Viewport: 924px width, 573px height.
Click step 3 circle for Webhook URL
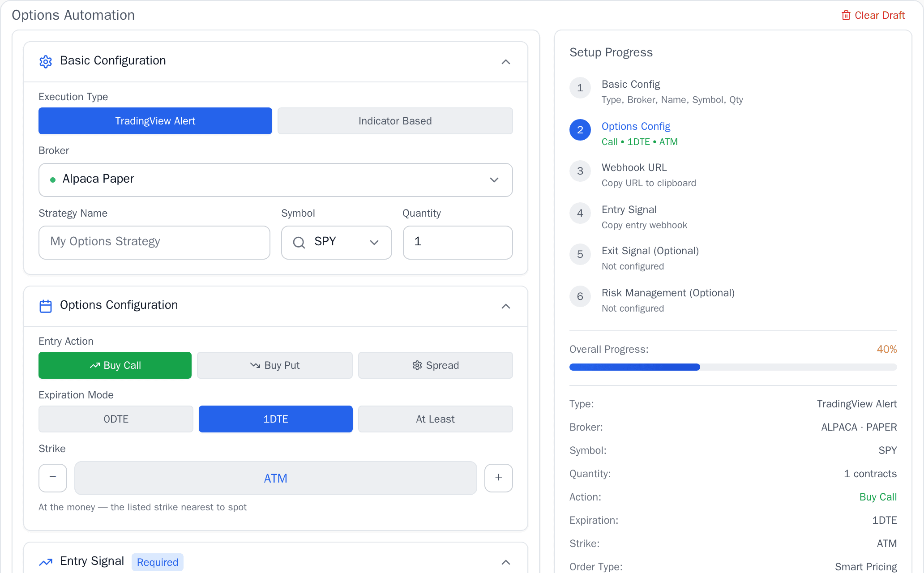pyautogui.click(x=580, y=171)
